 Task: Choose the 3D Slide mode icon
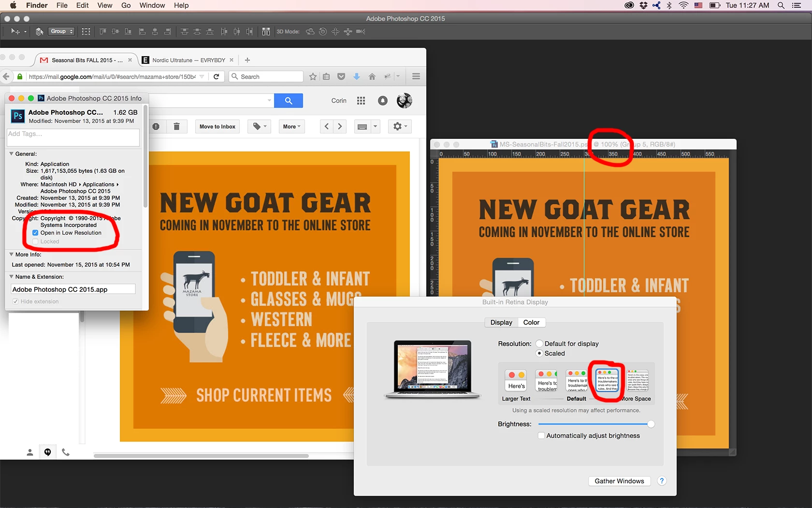point(348,31)
